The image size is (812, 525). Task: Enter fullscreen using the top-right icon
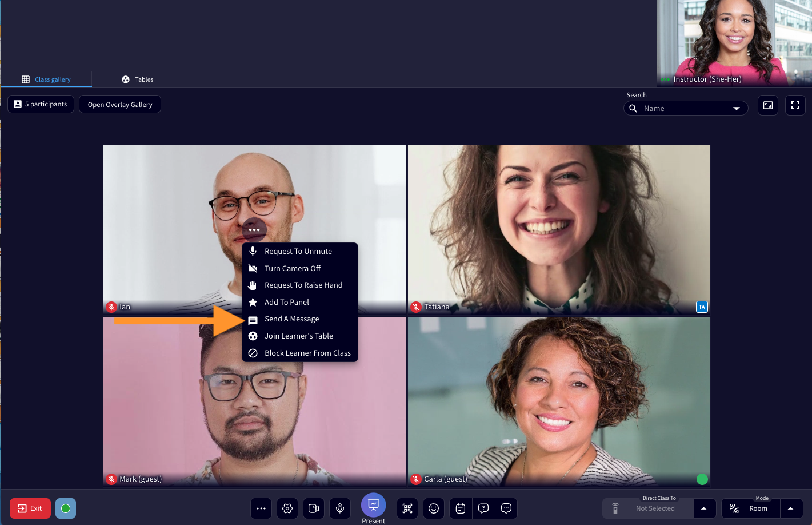pos(795,105)
